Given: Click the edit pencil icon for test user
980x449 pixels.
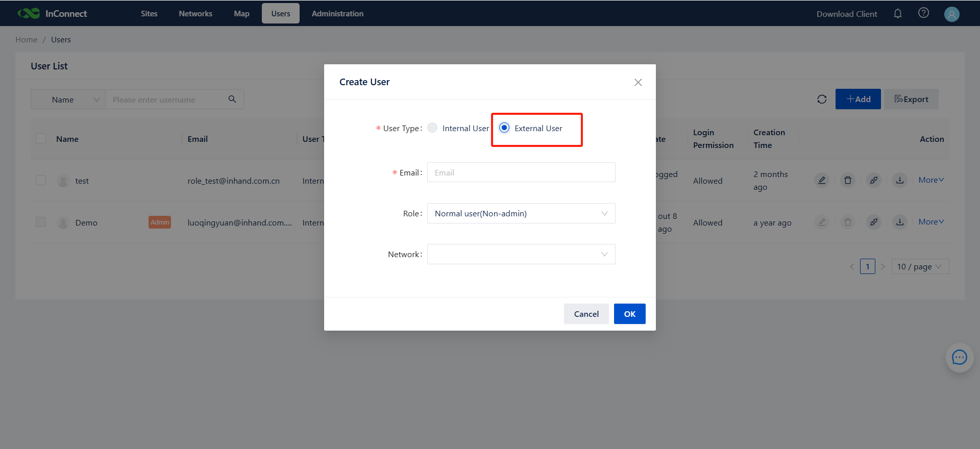Looking at the screenshot, I should [821, 180].
